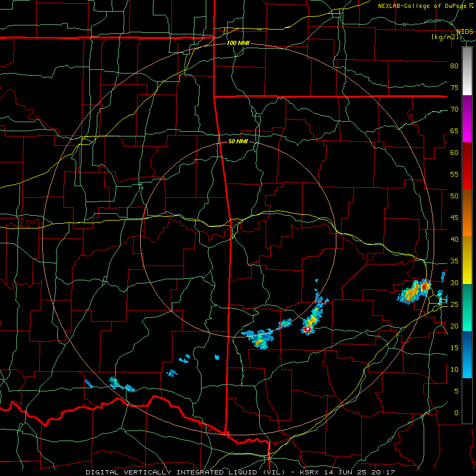Pick the green segment of the color bar
476x476 pixels.
pos(467,307)
